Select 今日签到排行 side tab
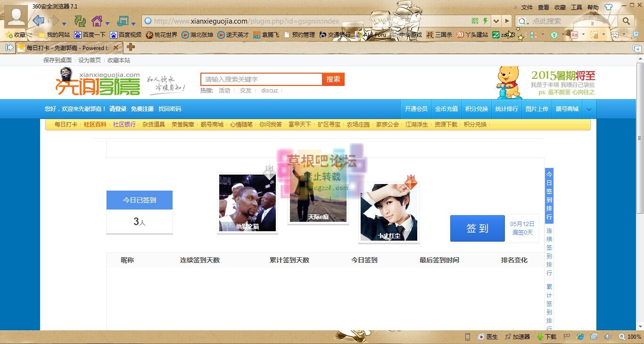 coord(549,195)
